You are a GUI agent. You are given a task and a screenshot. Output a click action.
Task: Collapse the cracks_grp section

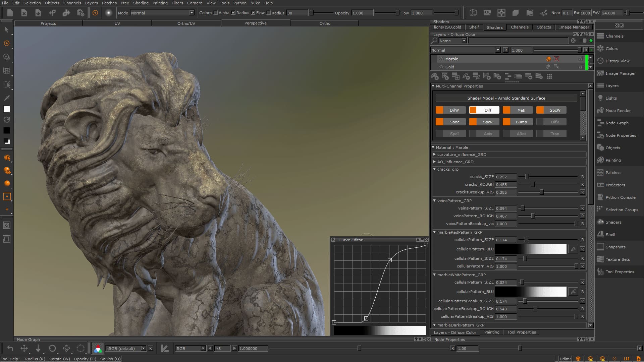pyautogui.click(x=434, y=169)
